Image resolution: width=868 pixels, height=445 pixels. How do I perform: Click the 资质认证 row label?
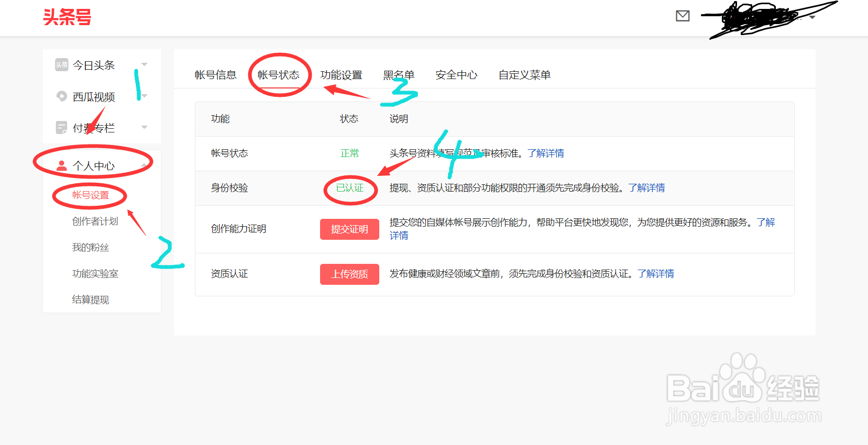pyautogui.click(x=229, y=274)
